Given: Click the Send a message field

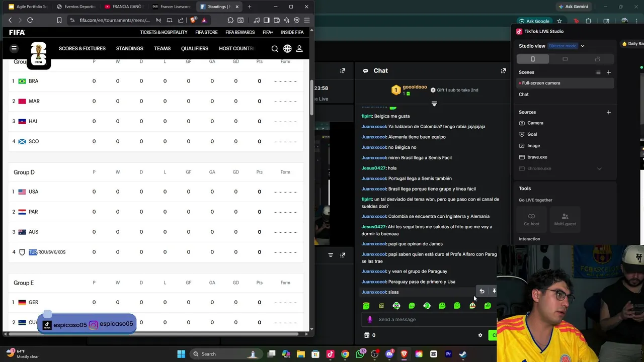Looking at the screenshot, I should coord(429,319).
